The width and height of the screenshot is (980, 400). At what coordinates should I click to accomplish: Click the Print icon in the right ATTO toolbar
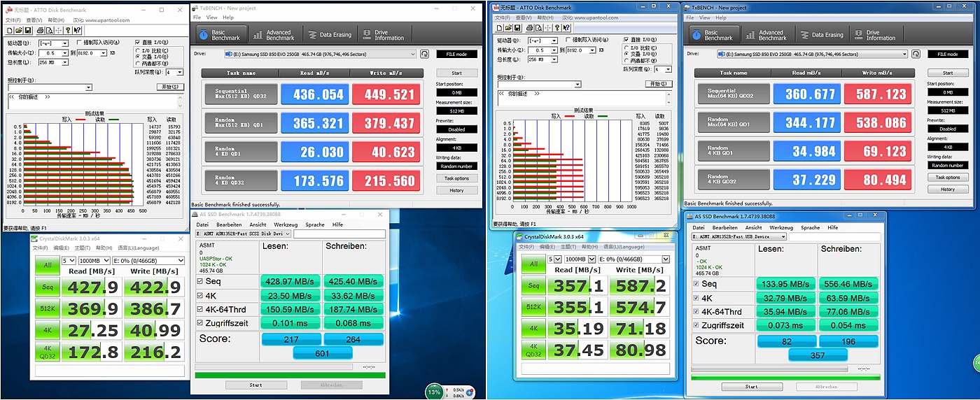tap(529, 28)
